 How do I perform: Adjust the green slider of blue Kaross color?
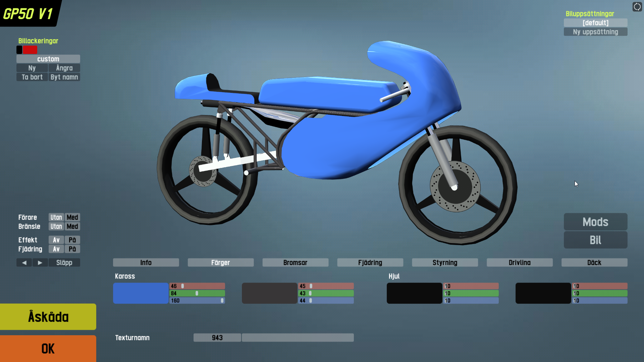(x=197, y=293)
